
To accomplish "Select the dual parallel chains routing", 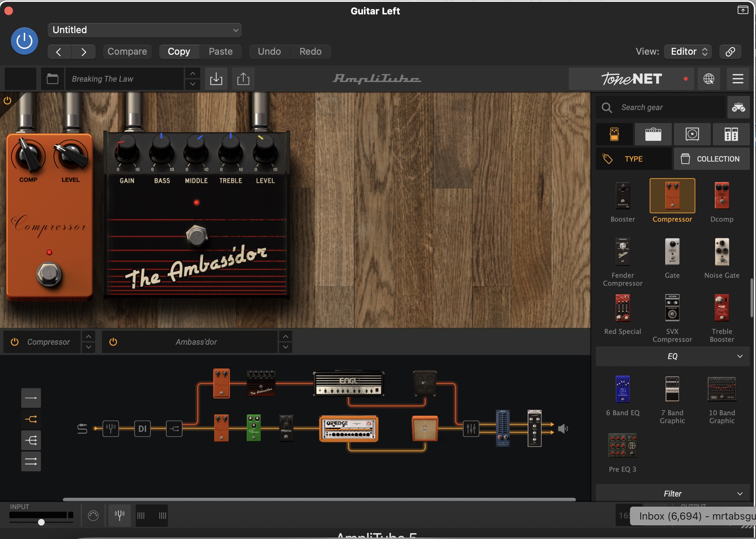I will [x=31, y=462].
